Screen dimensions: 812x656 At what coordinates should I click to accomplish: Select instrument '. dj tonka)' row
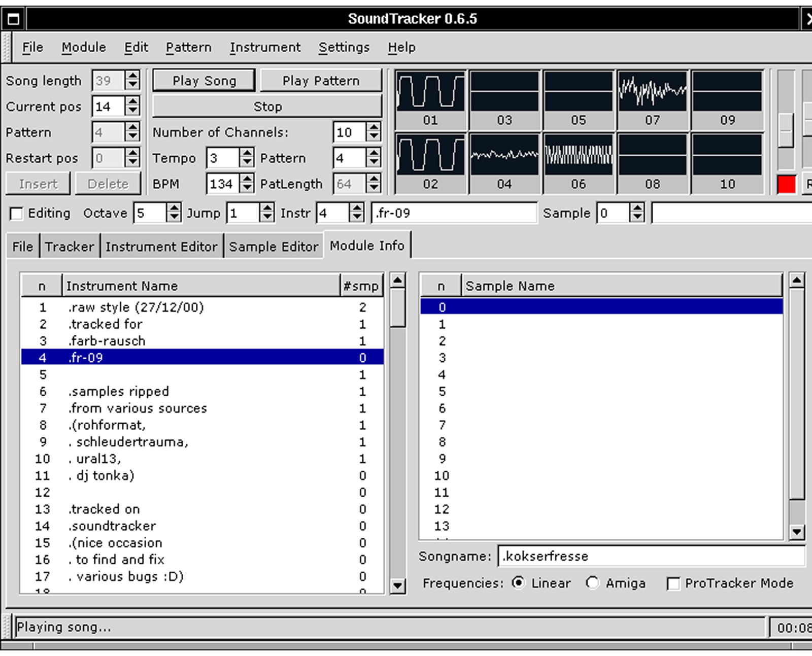(x=202, y=476)
